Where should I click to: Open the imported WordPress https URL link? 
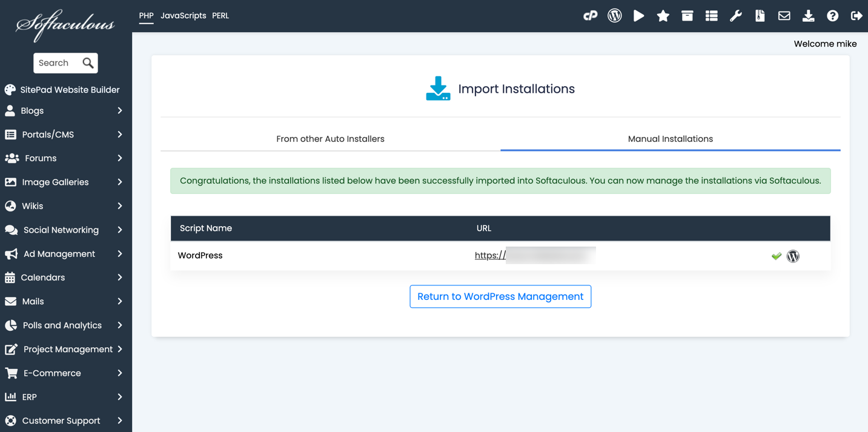point(535,255)
